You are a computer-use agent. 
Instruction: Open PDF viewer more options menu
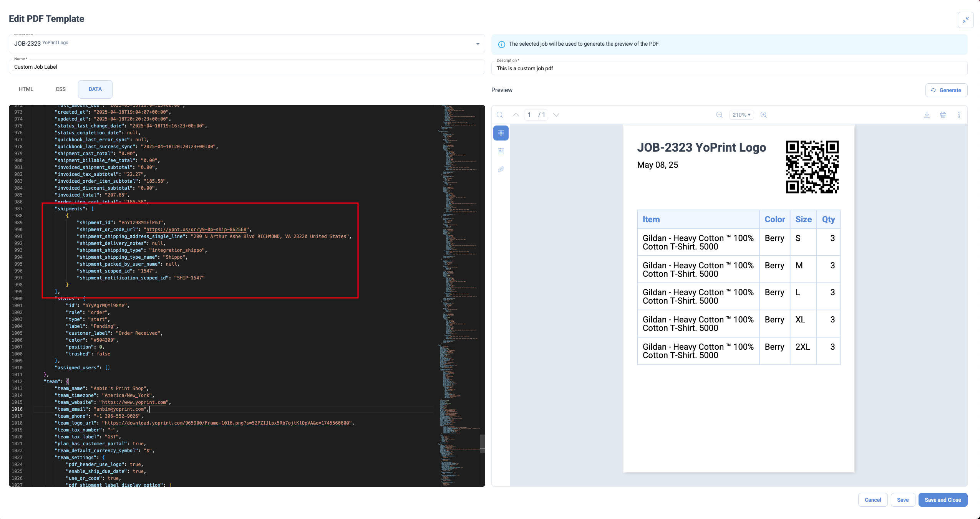click(959, 115)
